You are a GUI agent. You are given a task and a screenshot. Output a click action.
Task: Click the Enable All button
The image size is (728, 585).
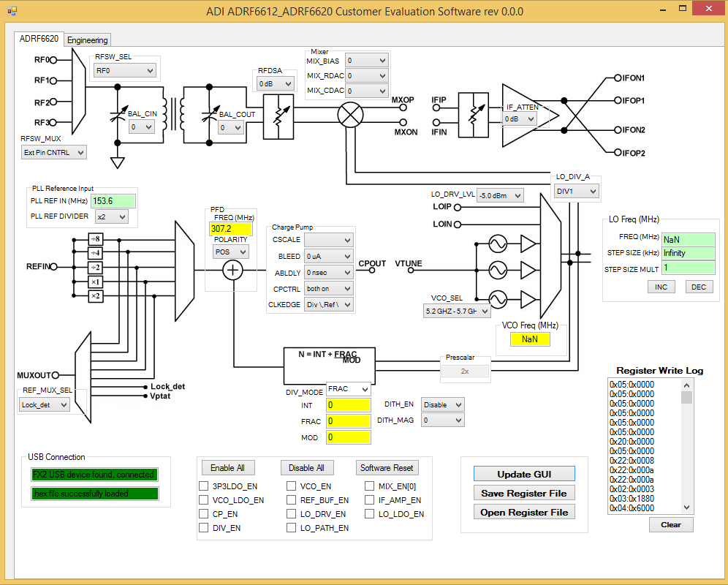228,468
